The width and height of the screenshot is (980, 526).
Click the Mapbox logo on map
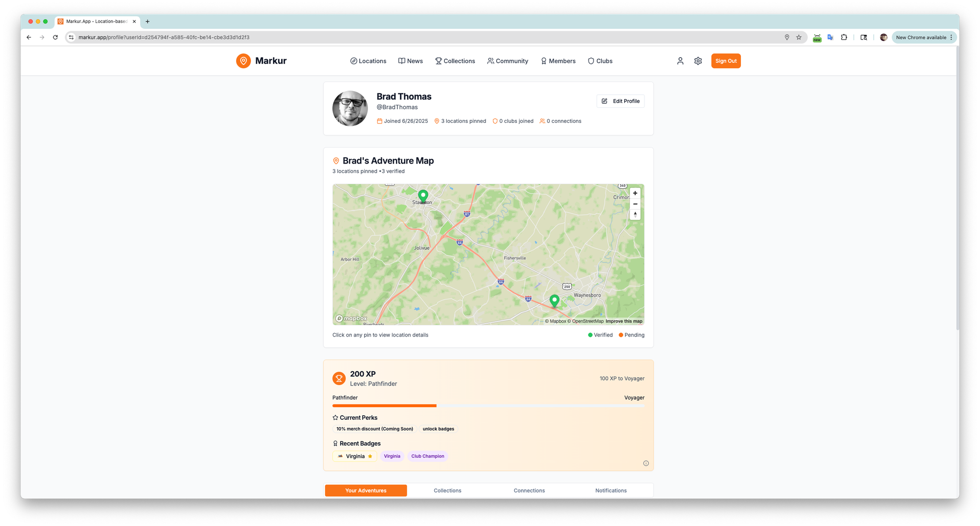click(351, 318)
